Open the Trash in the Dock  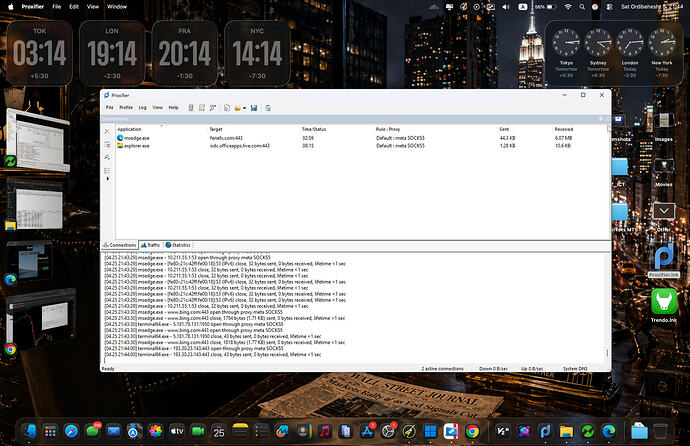(x=660, y=431)
